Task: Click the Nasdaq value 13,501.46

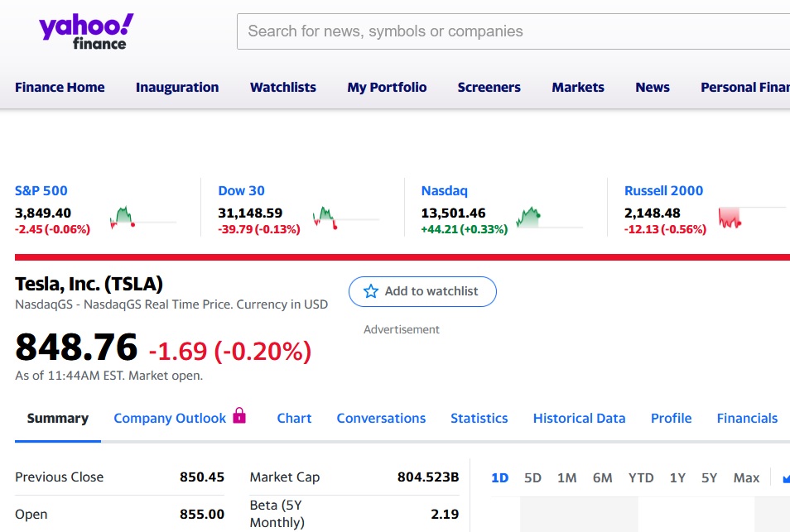Action: point(454,213)
